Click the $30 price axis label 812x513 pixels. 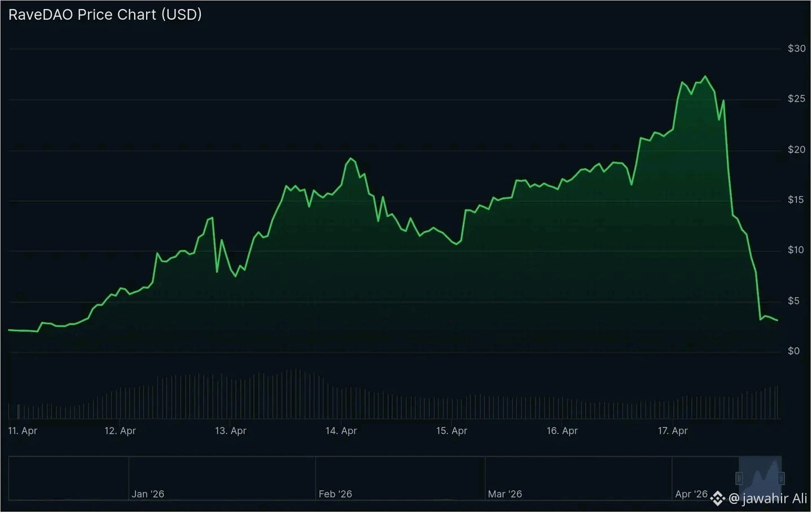coord(796,48)
